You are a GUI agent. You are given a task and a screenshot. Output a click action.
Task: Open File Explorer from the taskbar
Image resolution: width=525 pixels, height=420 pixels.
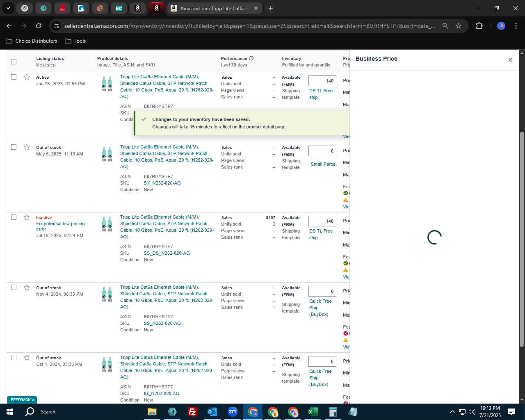pyautogui.click(x=152, y=412)
